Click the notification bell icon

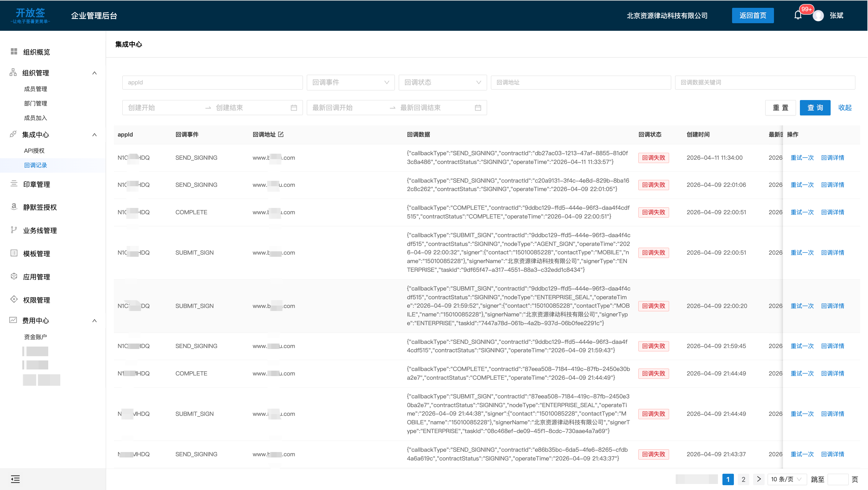pyautogui.click(x=797, y=15)
